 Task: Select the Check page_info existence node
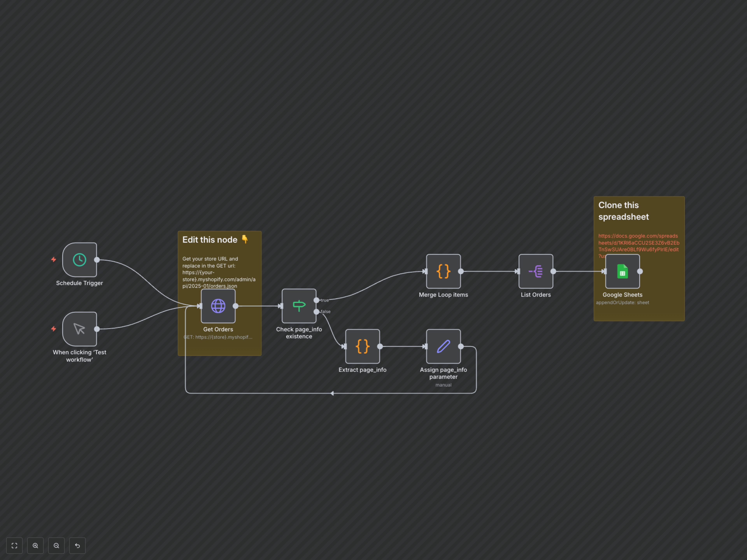tap(299, 306)
